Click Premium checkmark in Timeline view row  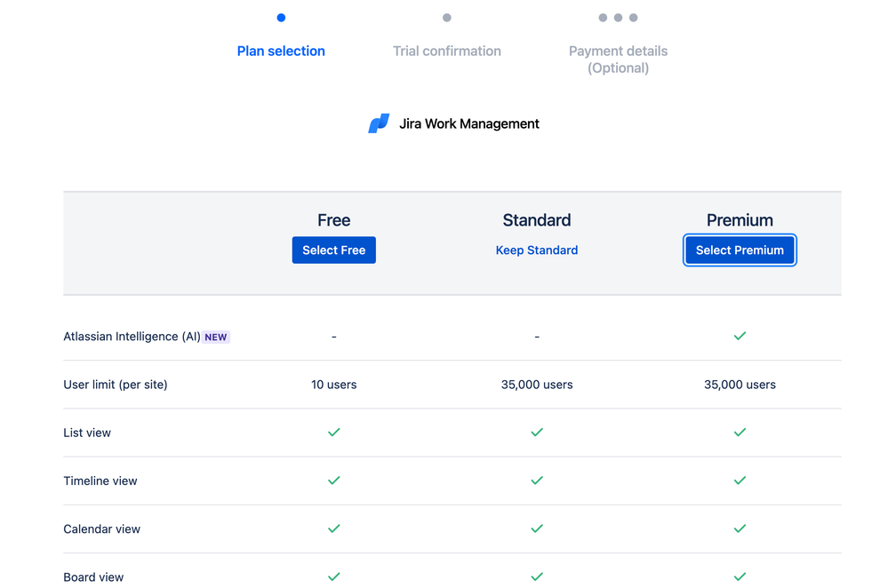(740, 481)
